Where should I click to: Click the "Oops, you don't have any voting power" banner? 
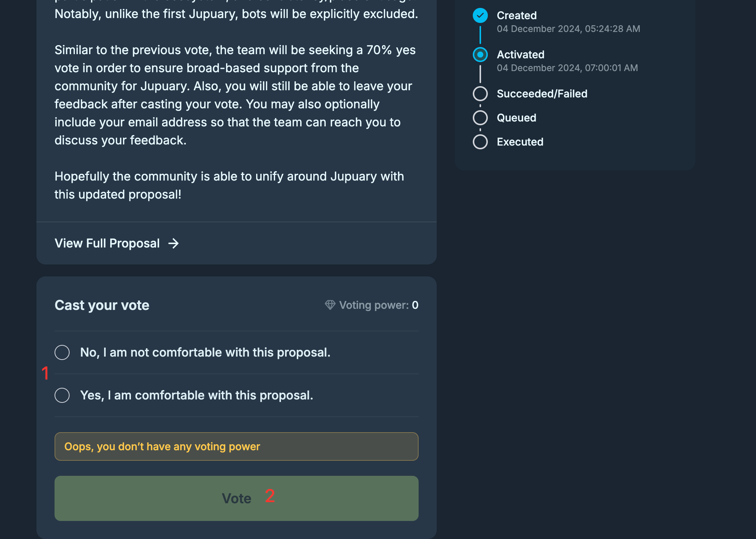236,446
